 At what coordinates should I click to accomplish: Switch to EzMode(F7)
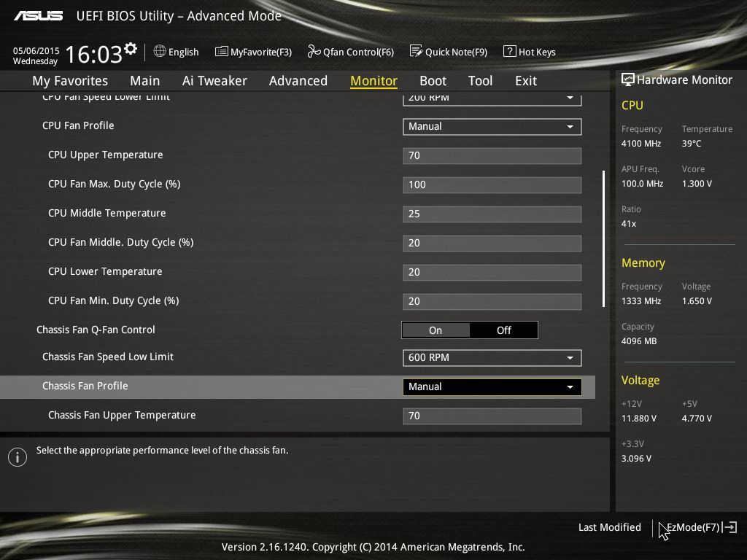click(x=693, y=527)
